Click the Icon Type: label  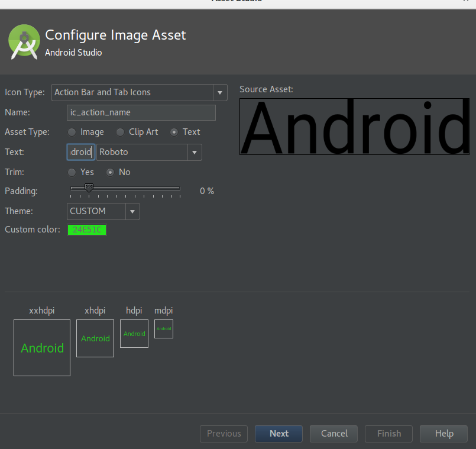click(x=25, y=92)
